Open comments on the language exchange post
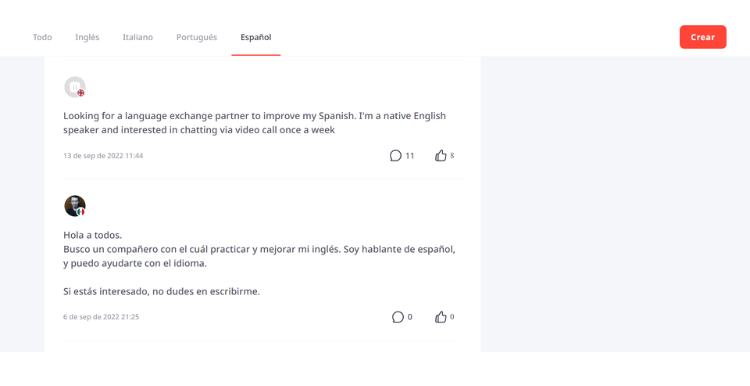The height and width of the screenshot is (386, 750). tap(396, 155)
